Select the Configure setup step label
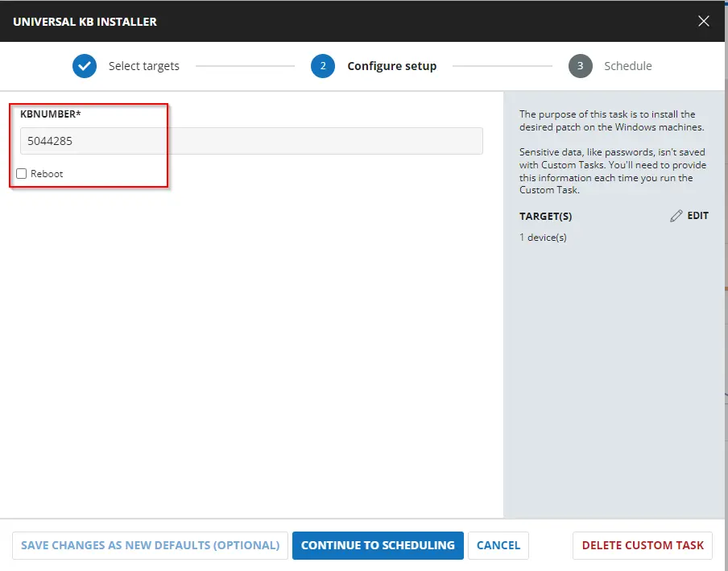This screenshot has height=571, width=728. pos(392,66)
